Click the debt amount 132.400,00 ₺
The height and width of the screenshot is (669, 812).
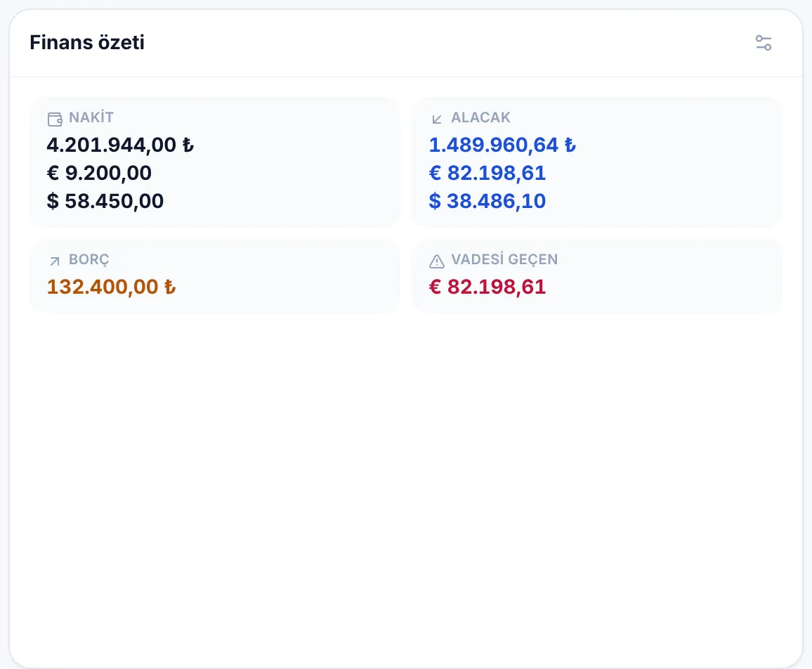pos(112,287)
